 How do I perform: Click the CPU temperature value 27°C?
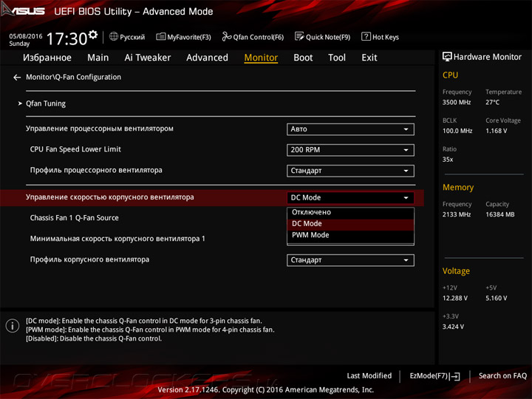click(x=492, y=103)
